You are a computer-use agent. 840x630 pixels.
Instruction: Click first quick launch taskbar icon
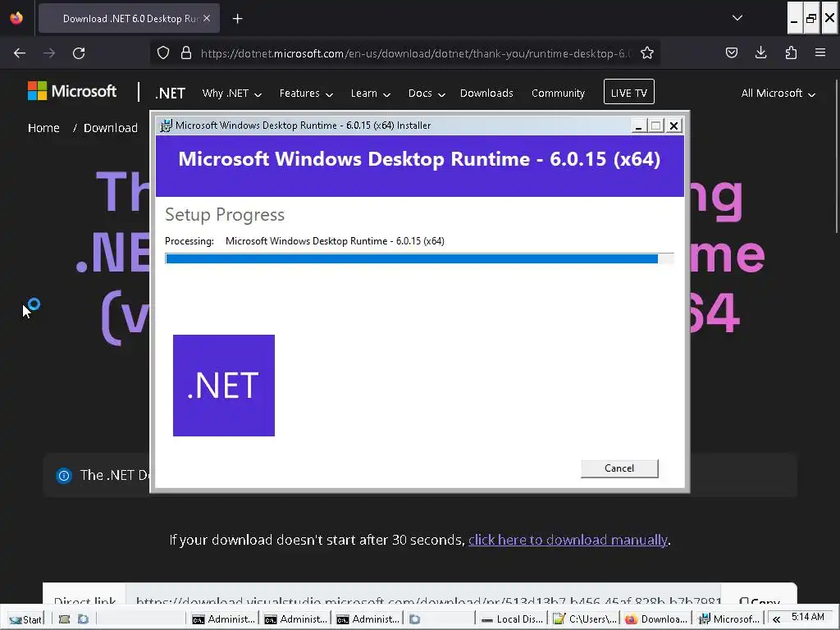64,619
